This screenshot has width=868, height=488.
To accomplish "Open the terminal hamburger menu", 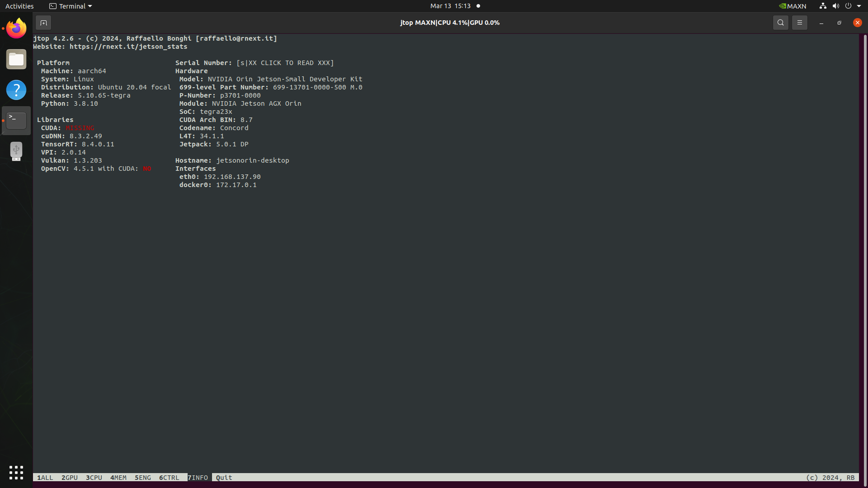I will click(x=799, y=23).
